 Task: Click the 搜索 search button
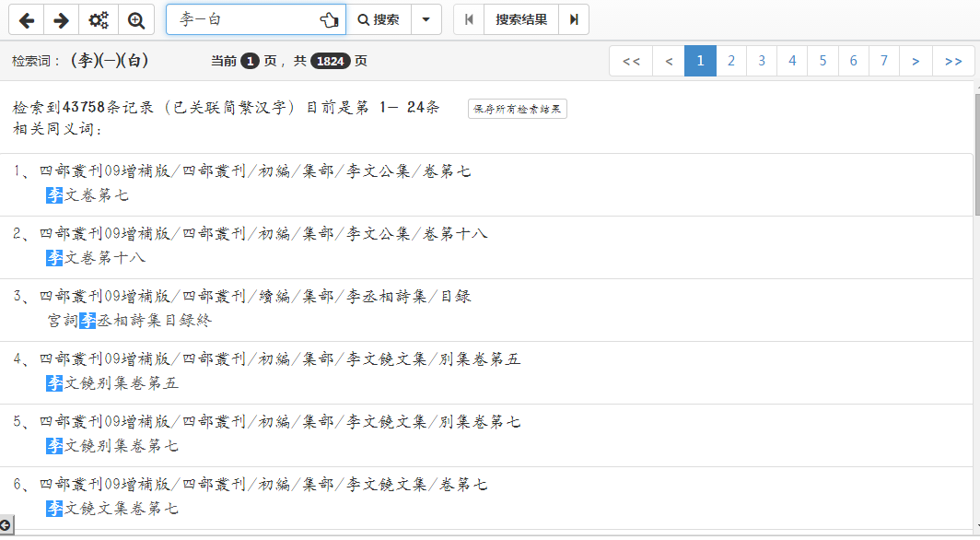click(379, 19)
